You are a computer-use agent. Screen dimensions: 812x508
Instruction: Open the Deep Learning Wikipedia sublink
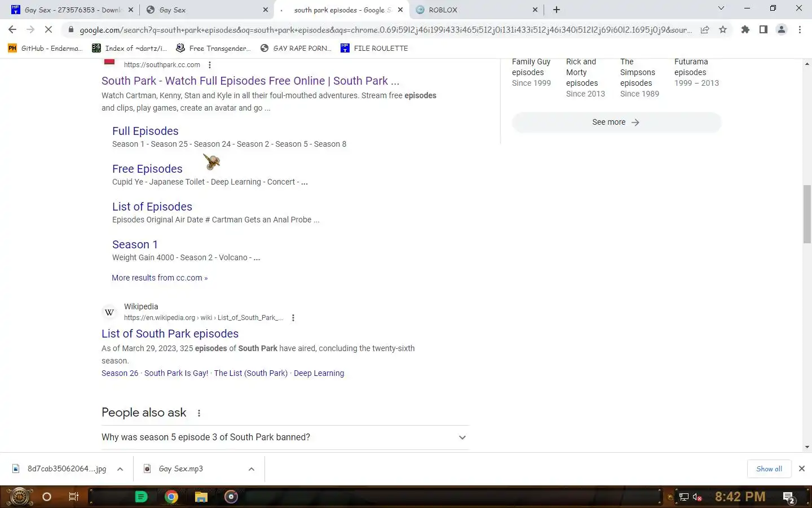coord(319,373)
